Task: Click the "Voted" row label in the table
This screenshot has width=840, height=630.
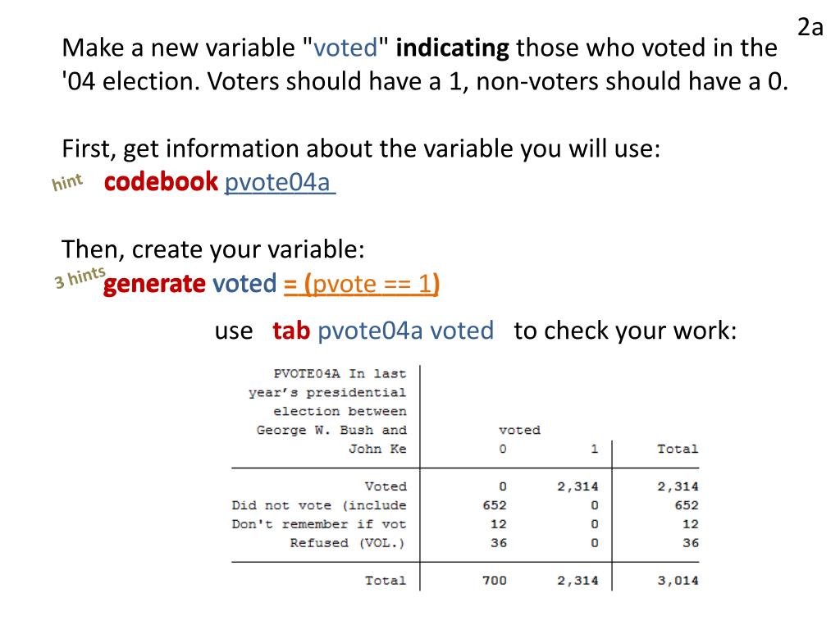Action: tap(386, 486)
